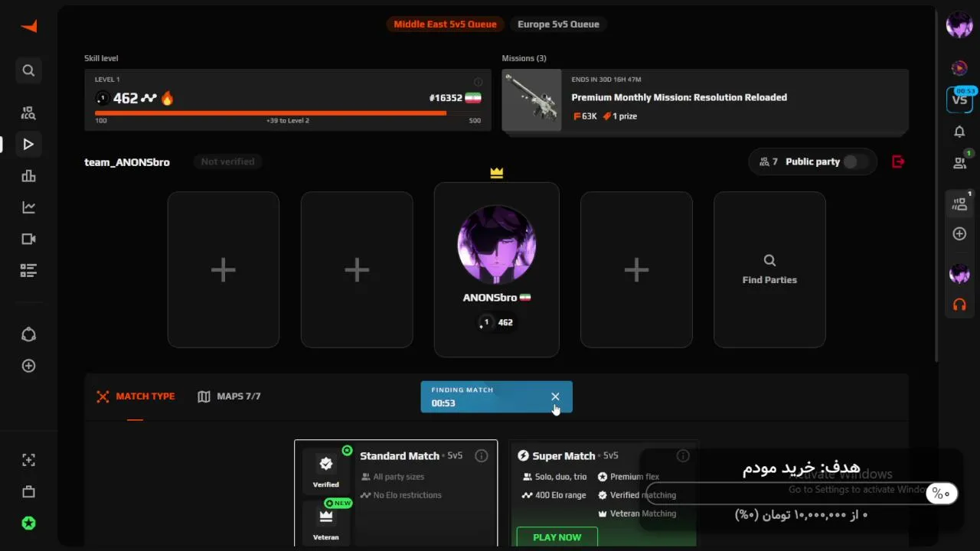The image size is (980, 551).
Task: Open the video camera icon in the sidebar
Action: [x=28, y=239]
